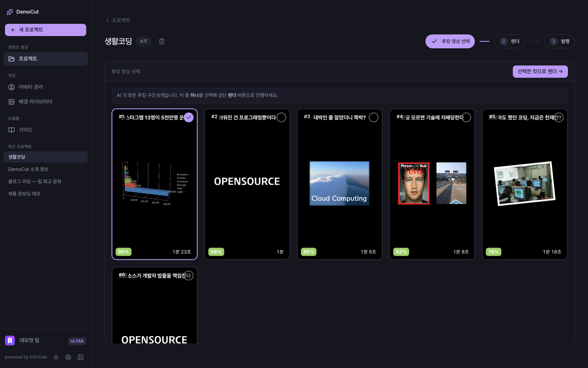Click the Cloud Computing thumbnail in clip #3

click(340, 183)
